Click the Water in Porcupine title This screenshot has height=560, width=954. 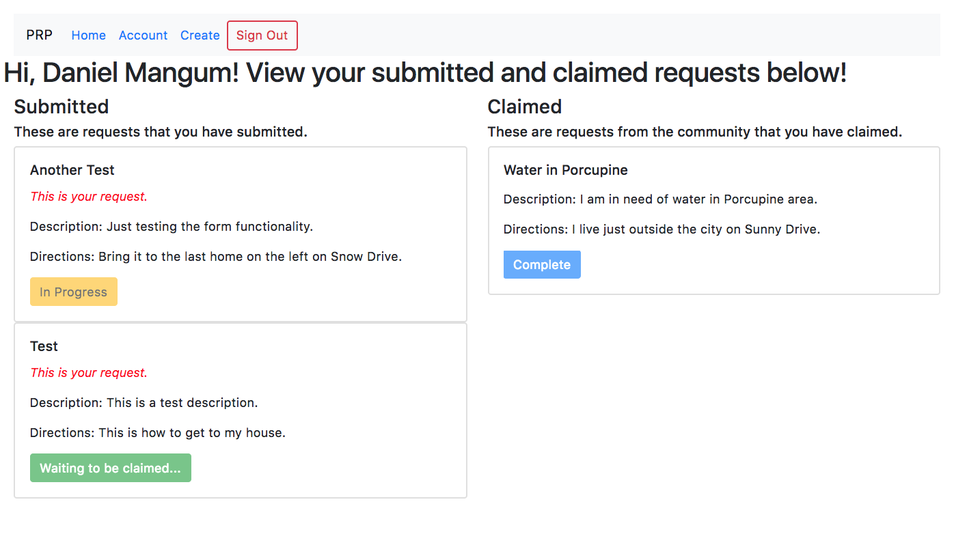pos(565,170)
